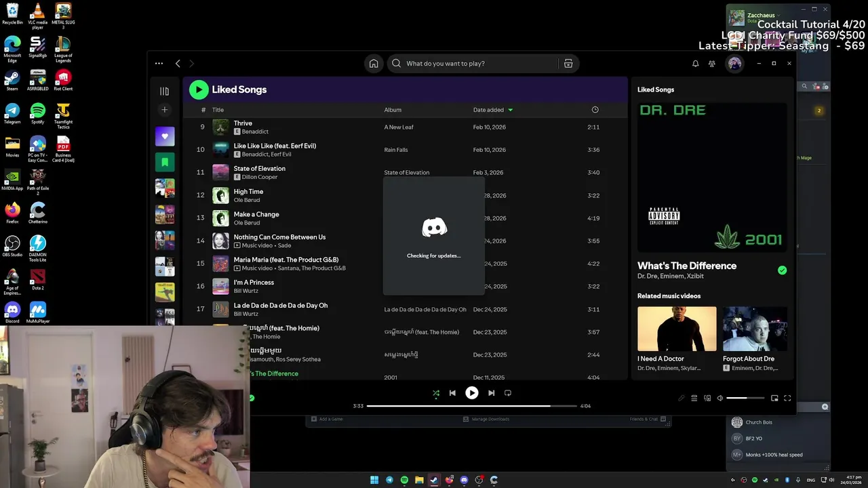Click Add a Game in Steam
Viewport: 868px width, 488px height.
pyautogui.click(x=327, y=420)
